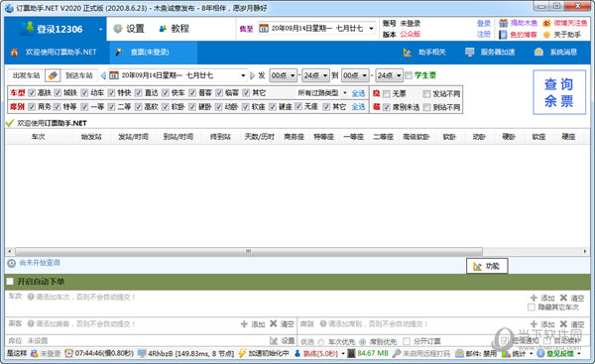Click the 未启用远程打码 key icon
595x364 pixels.
click(397, 353)
